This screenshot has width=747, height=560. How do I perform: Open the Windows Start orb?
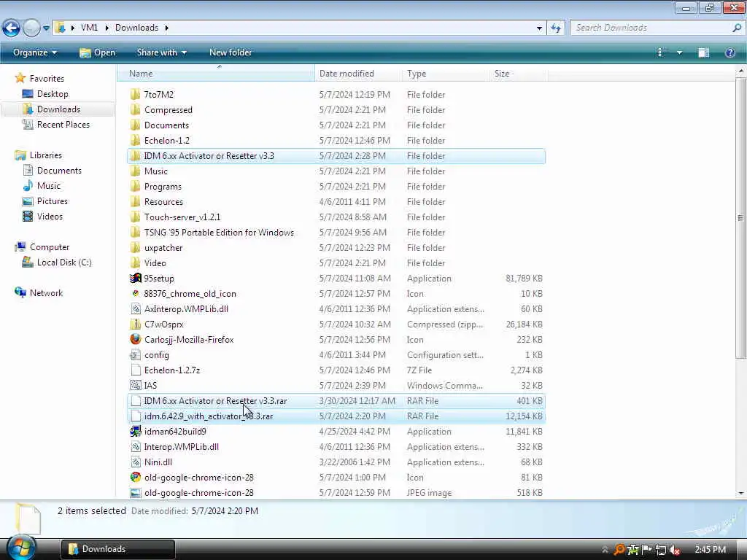21,548
